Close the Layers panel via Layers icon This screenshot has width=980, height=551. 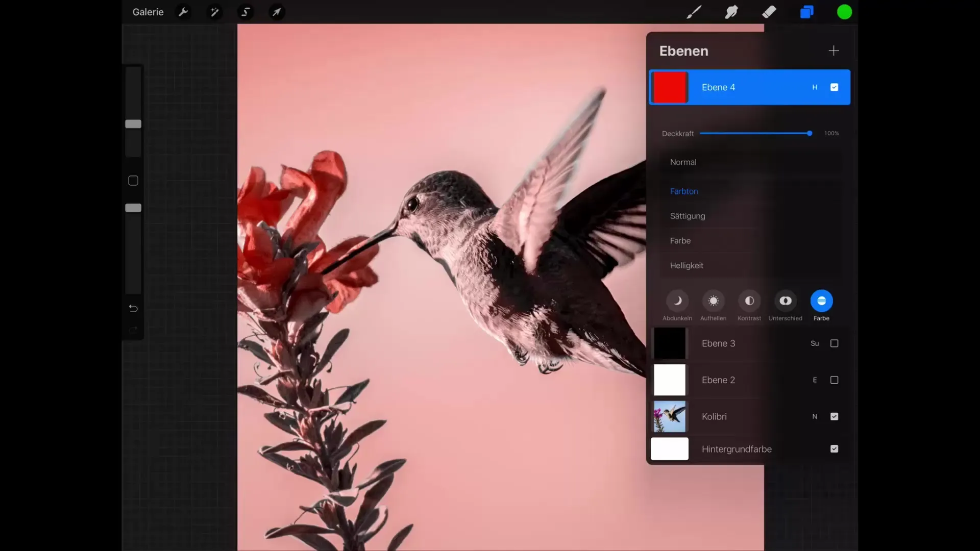pos(806,12)
